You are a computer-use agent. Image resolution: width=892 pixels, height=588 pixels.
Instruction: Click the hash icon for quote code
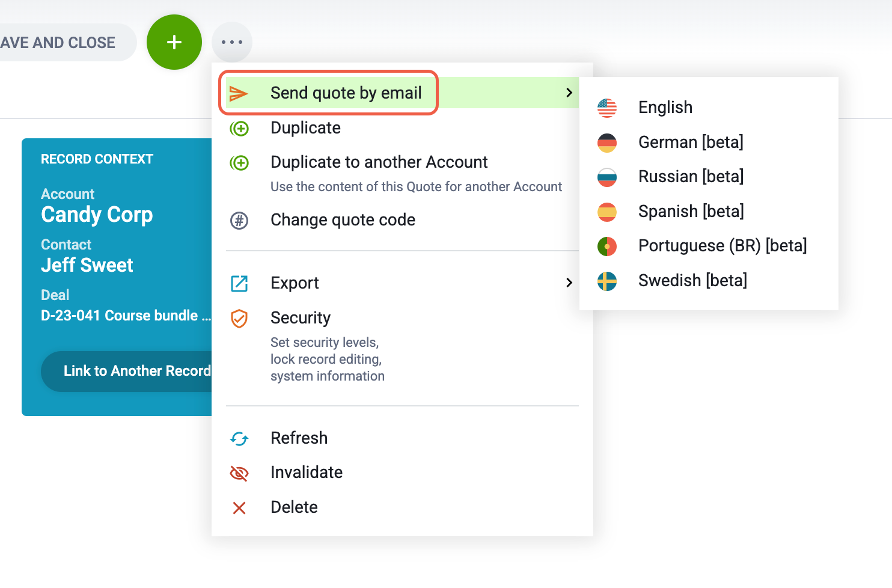coord(239,221)
